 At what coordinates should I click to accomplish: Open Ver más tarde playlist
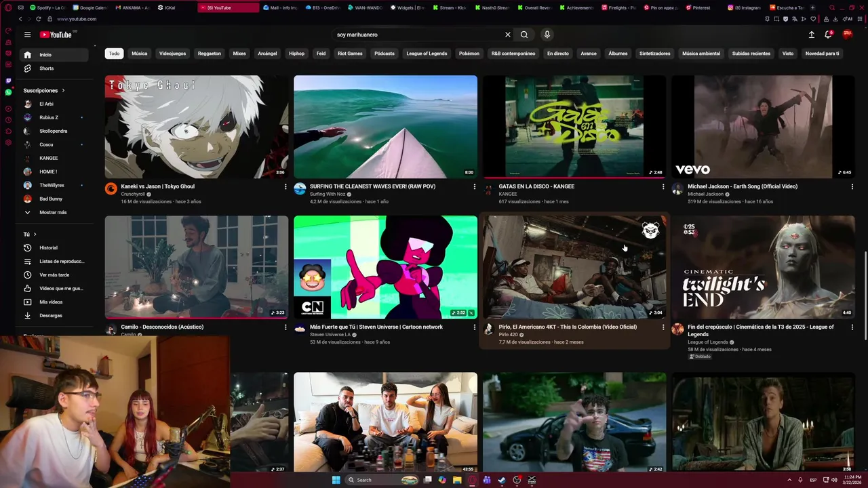54,274
